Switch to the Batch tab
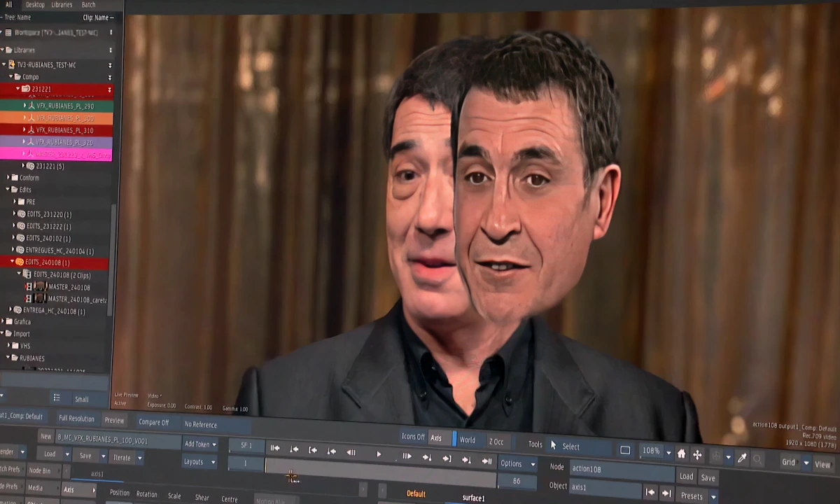This screenshot has width=840, height=504. click(x=88, y=4)
